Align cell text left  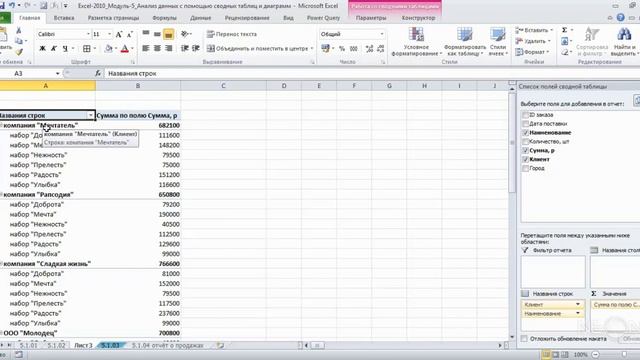[146, 49]
